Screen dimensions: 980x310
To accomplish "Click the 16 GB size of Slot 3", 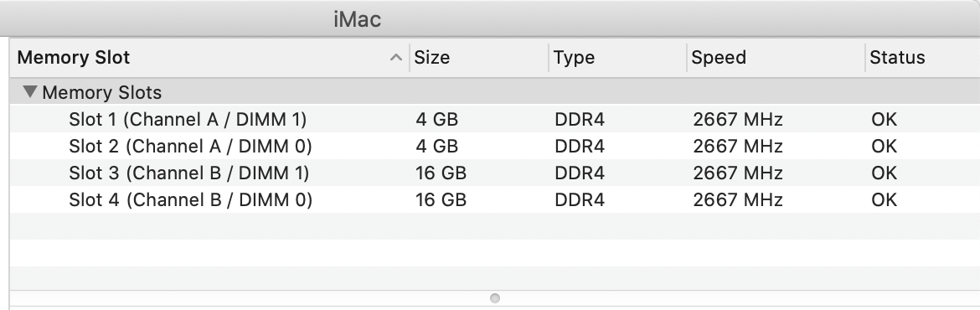I will [x=441, y=173].
